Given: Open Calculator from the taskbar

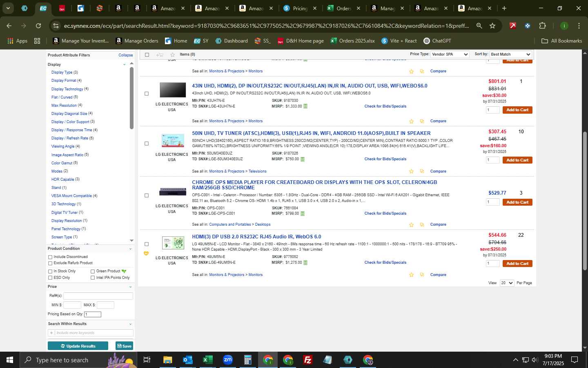Looking at the screenshot, I should coord(247,360).
